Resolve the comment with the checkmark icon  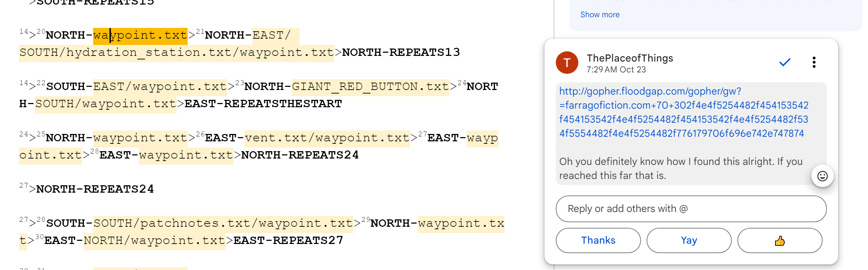click(785, 62)
